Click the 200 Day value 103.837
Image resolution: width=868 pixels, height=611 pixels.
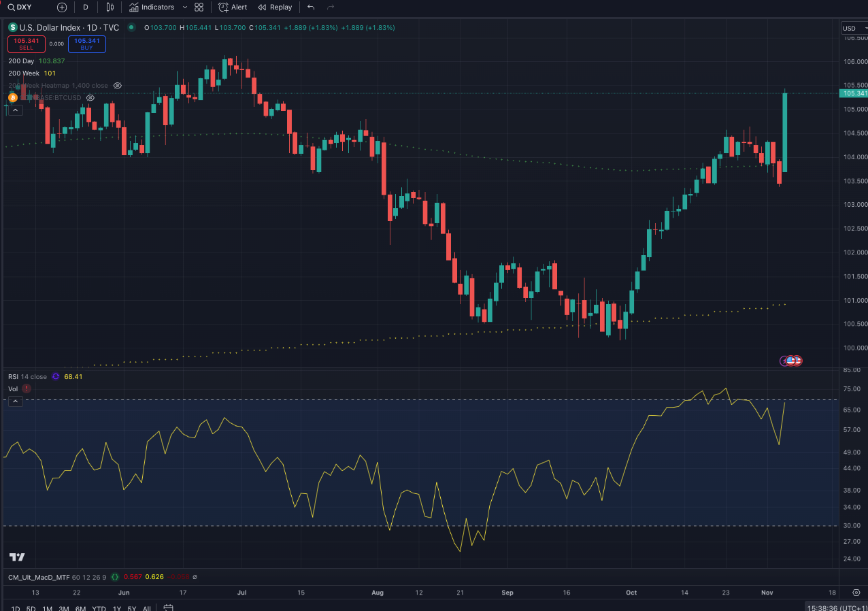52,61
